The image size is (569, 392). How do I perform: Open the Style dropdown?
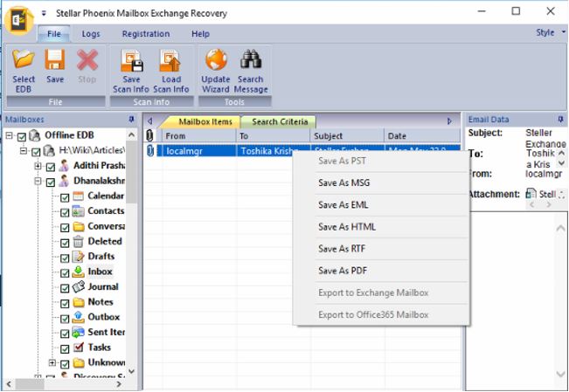pyautogui.click(x=551, y=32)
